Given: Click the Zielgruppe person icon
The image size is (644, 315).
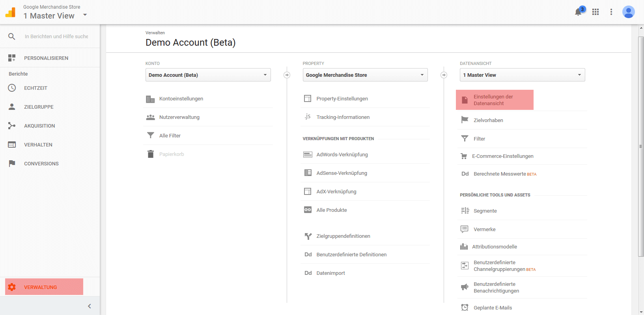Looking at the screenshot, I should click(12, 107).
